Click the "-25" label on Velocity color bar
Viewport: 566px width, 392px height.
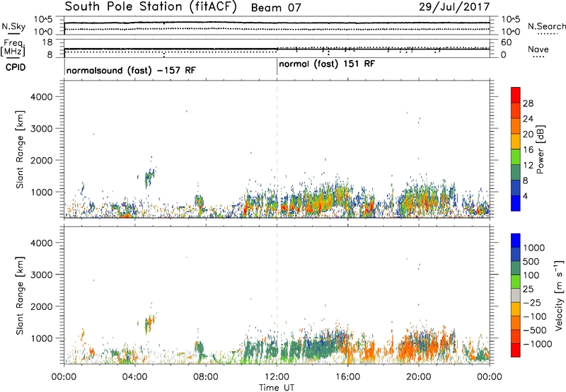[532, 302]
